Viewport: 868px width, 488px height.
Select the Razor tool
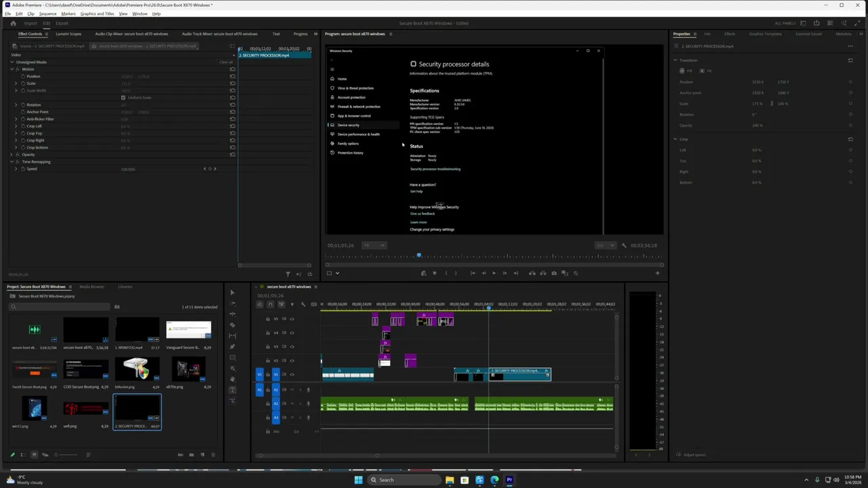(232, 325)
